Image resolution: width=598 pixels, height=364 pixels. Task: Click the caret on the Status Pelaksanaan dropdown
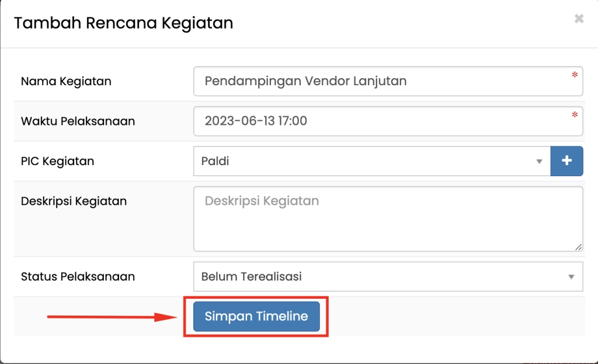tap(571, 277)
